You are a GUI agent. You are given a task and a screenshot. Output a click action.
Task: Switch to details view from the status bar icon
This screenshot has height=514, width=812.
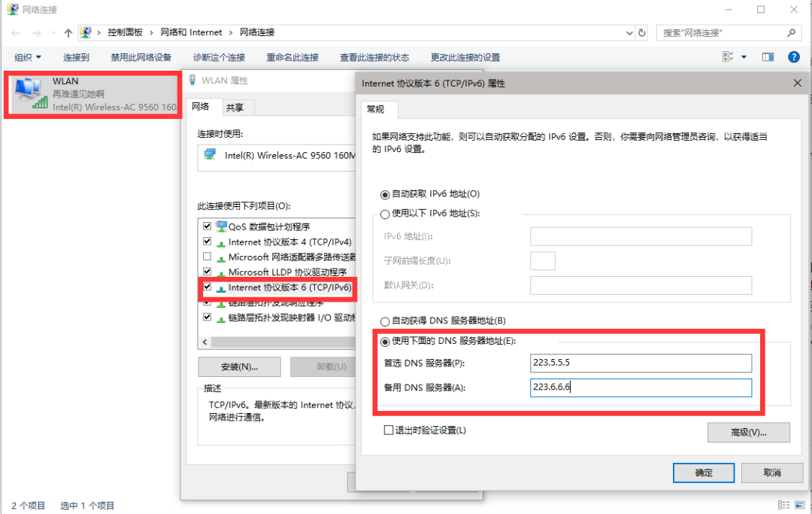pos(784,505)
